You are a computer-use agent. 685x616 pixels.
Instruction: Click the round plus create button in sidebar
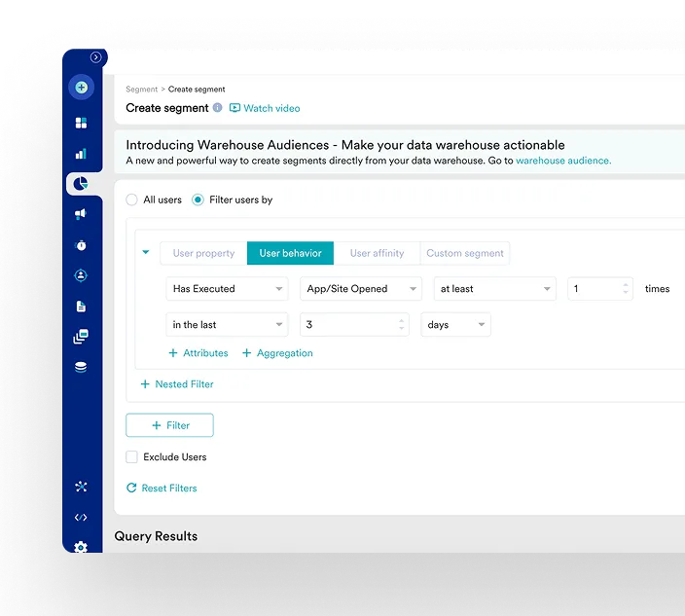point(82,88)
